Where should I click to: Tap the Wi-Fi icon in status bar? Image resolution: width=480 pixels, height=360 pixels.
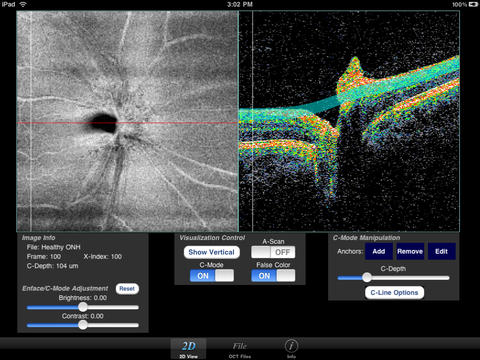point(23,4)
